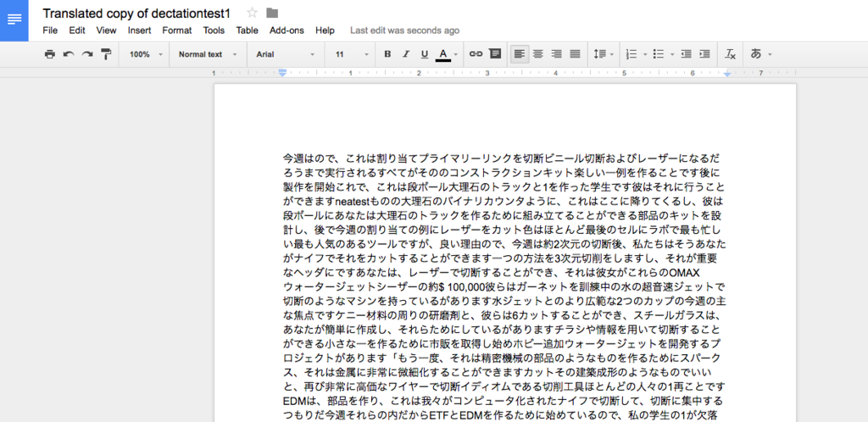The width and height of the screenshot is (868, 422).
Task: Open the File menu
Action: tap(50, 31)
